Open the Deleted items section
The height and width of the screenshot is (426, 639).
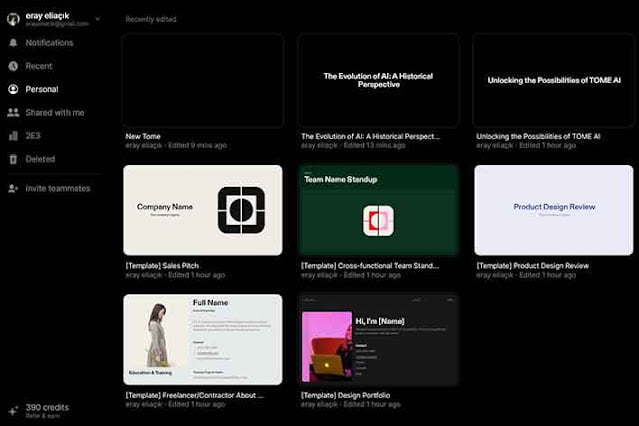(40, 159)
